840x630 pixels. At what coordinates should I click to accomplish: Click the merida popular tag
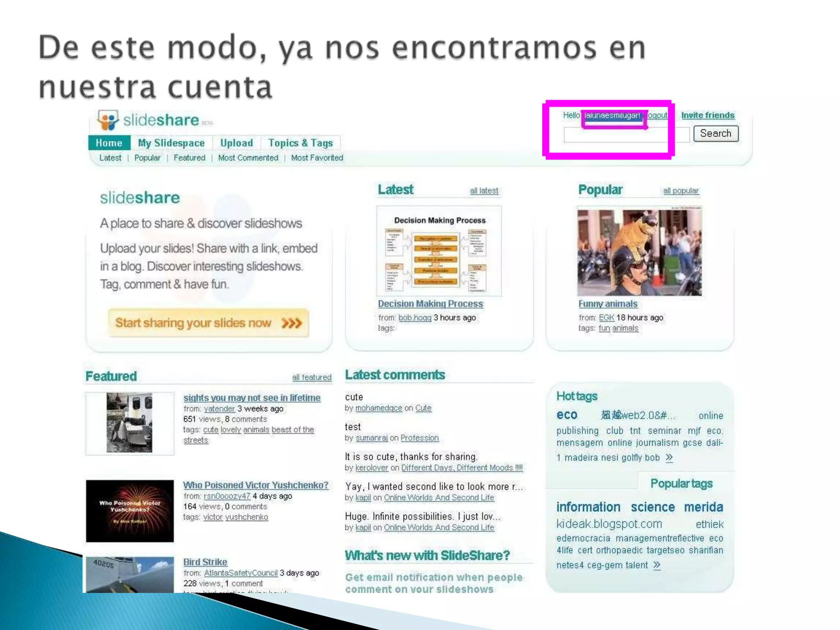click(703, 507)
